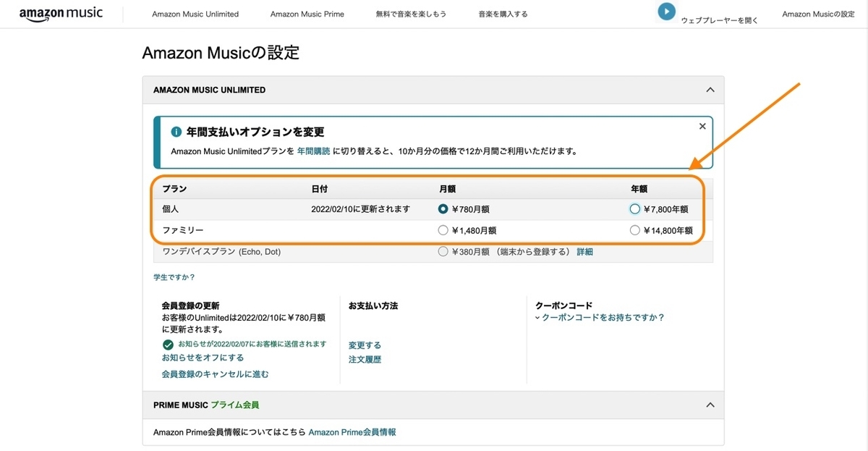
Task: Click お知らせが2022/02/07にお客様に送信されます notice text
Action: tap(252, 345)
